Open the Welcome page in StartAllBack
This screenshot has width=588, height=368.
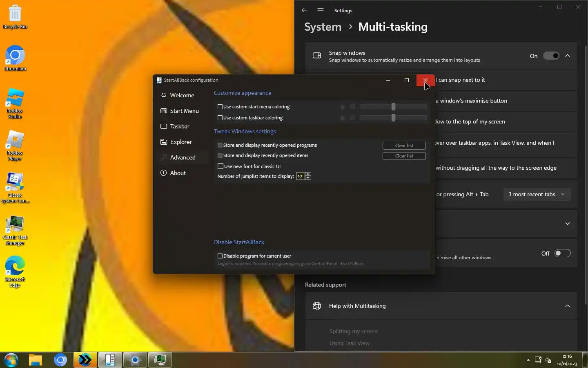point(182,95)
